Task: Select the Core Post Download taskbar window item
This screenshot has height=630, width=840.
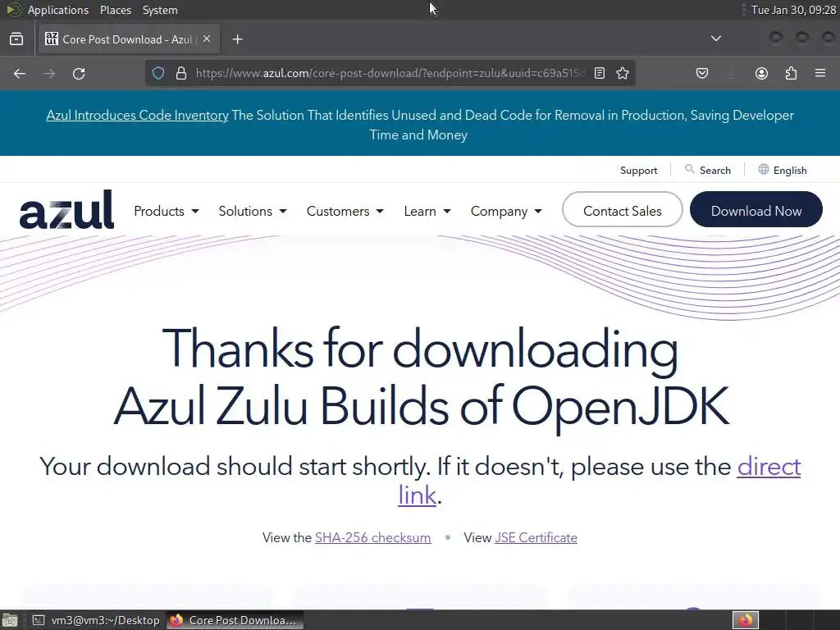Action: click(235, 620)
